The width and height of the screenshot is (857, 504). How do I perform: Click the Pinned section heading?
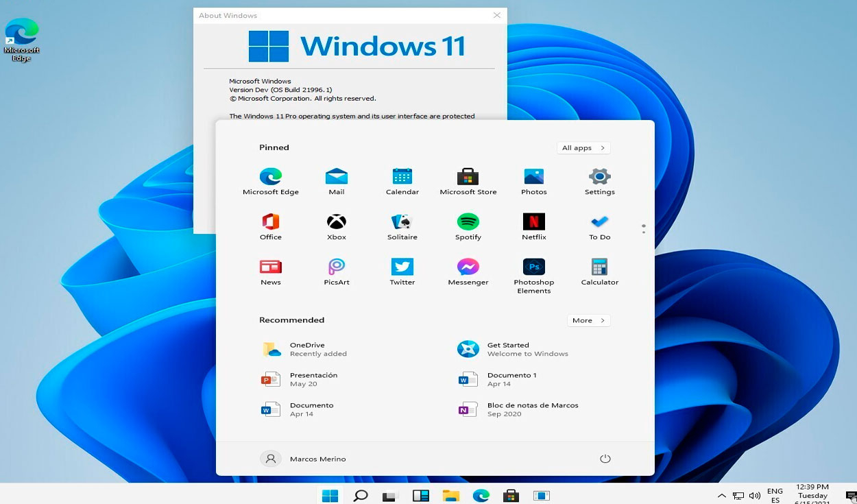274,147
